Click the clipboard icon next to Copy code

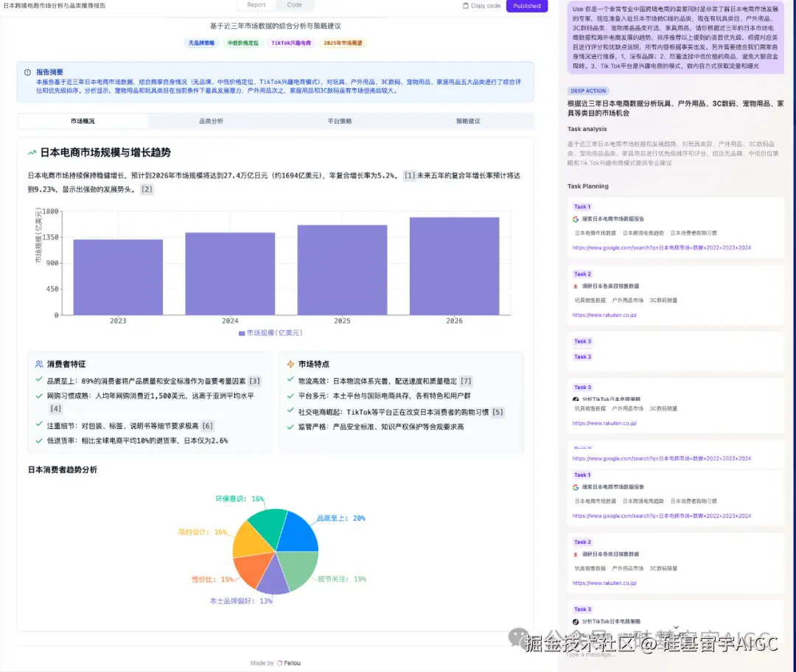pyautogui.click(x=465, y=6)
